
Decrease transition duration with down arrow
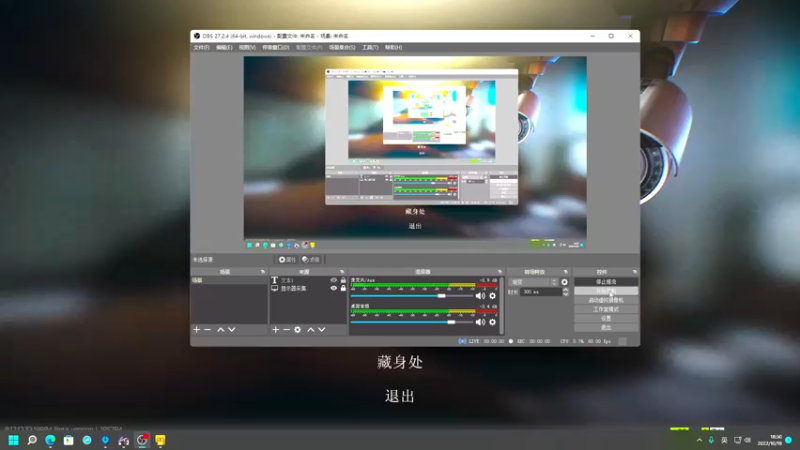[x=565, y=294]
